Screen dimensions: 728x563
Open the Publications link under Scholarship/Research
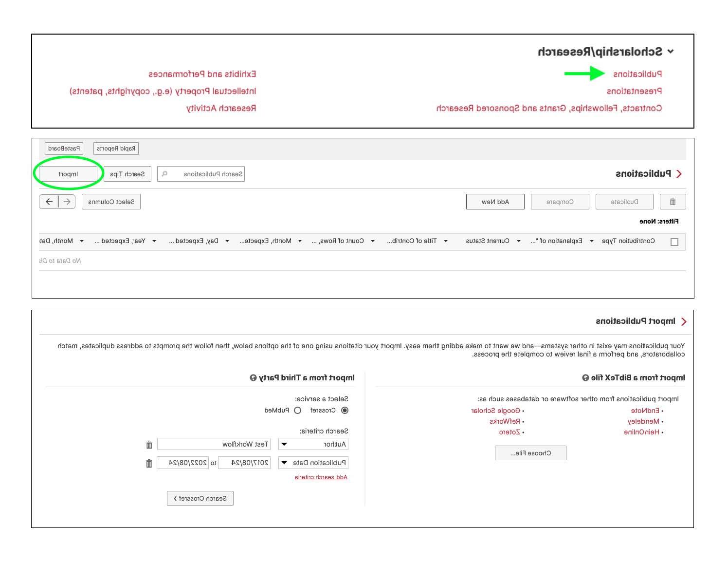637,74
